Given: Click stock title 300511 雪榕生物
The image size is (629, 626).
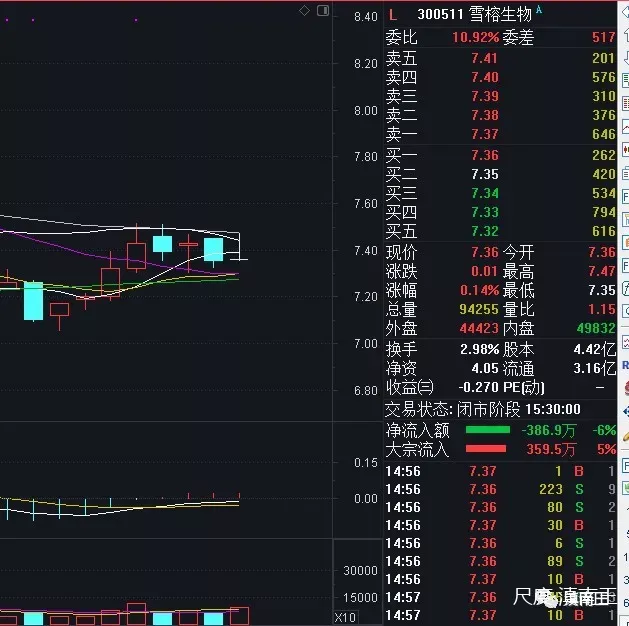Looking at the screenshot, I should [x=474, y=15].
